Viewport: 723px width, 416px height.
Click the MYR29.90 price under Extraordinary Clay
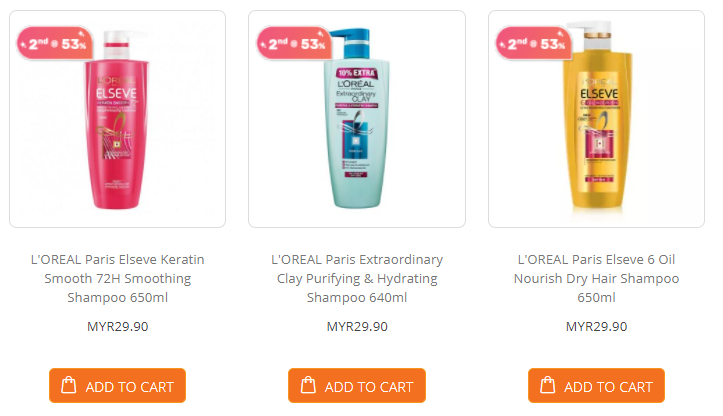coord(356,326)
